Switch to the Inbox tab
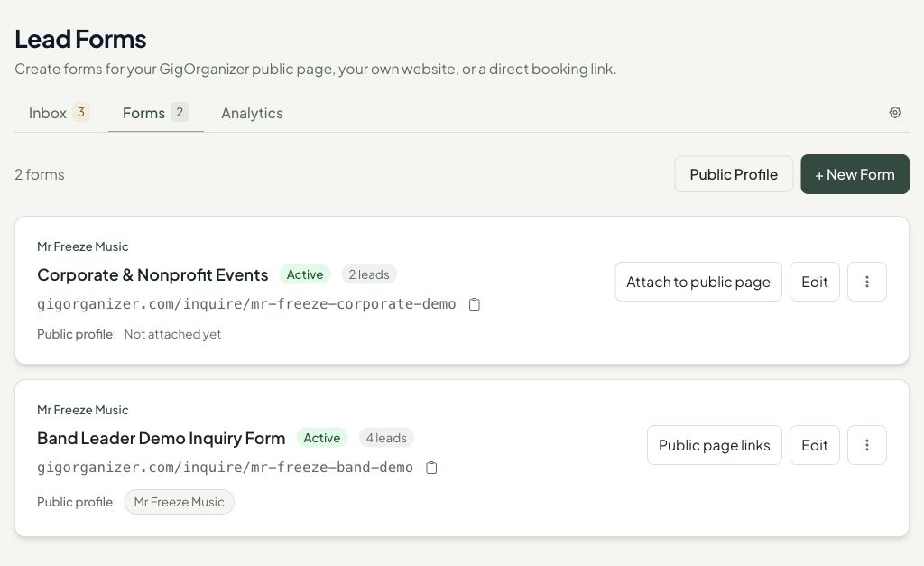Viewport: 924px width, 566px height. [59, 113]
